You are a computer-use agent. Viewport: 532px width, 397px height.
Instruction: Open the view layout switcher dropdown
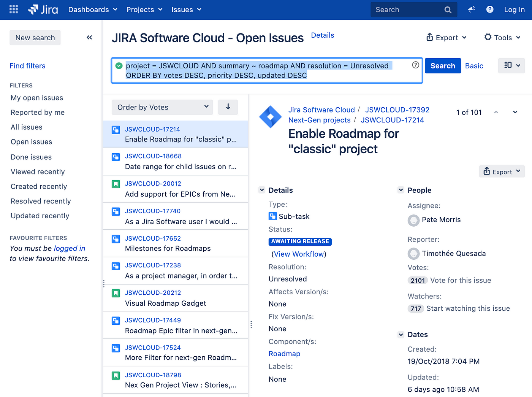point(511,65)
